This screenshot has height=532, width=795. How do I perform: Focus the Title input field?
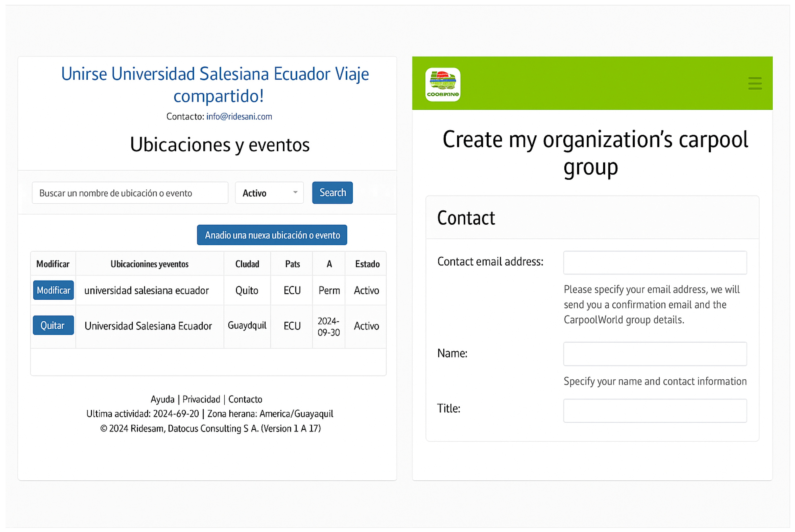coord(655,411)
